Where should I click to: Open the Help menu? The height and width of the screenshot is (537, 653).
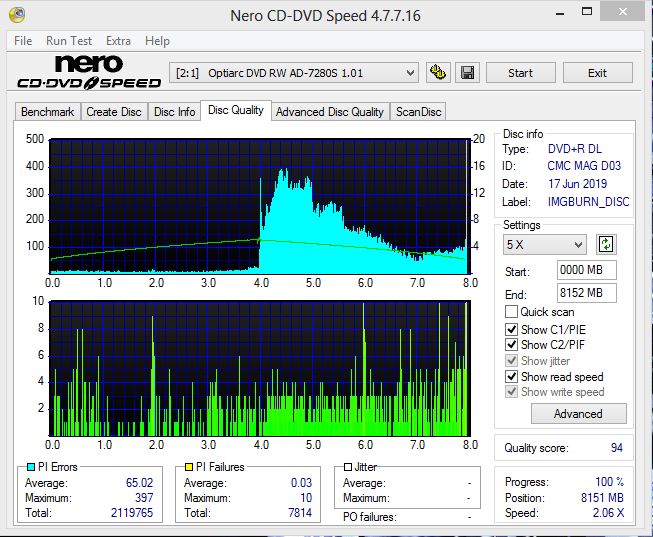click(x=157, y=41)
